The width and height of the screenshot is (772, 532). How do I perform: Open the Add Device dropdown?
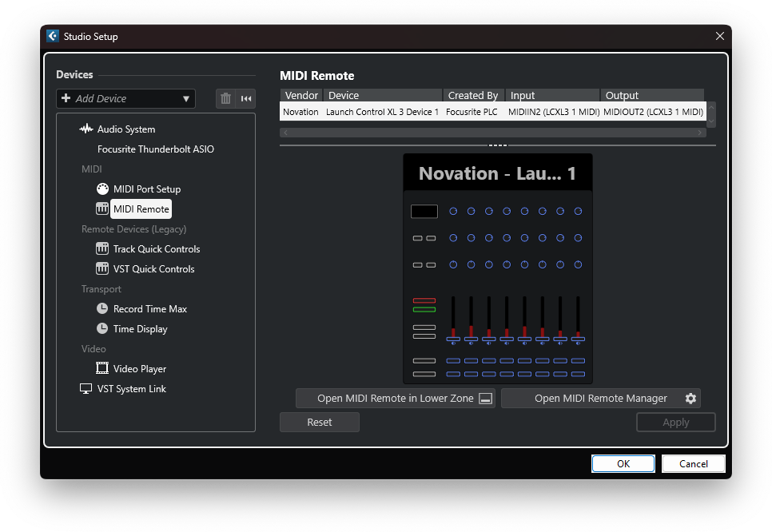coord(126,98)
